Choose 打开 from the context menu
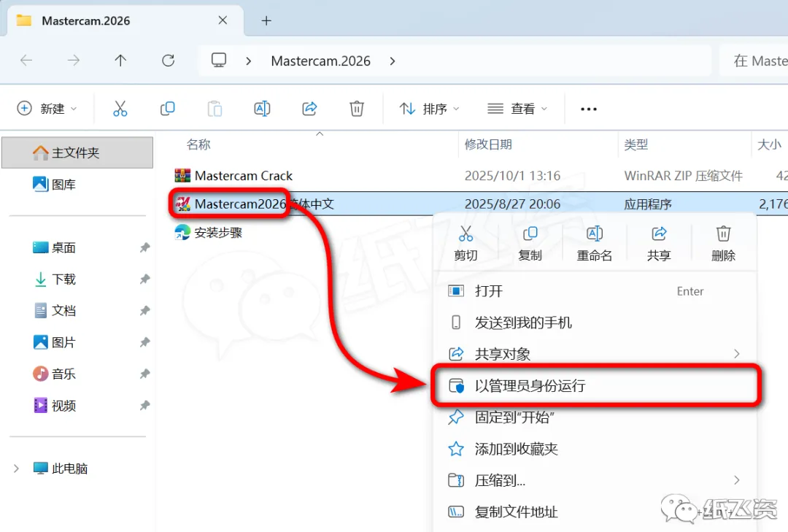The height and width of the screenshot is (532, 788). pos(595,291)
